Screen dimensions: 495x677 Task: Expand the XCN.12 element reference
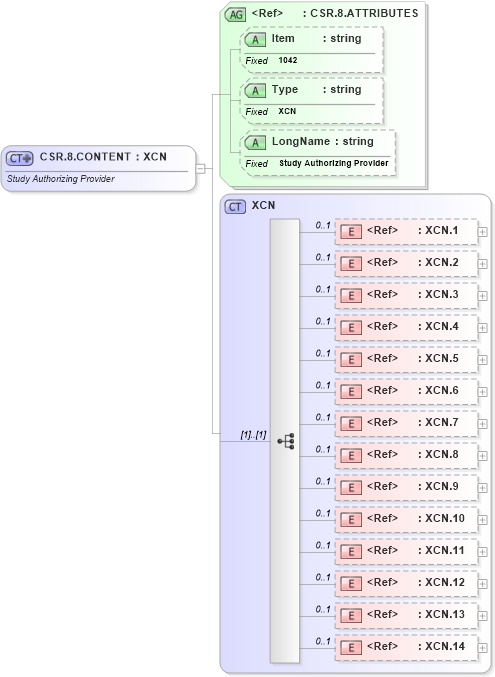(482, 583)
